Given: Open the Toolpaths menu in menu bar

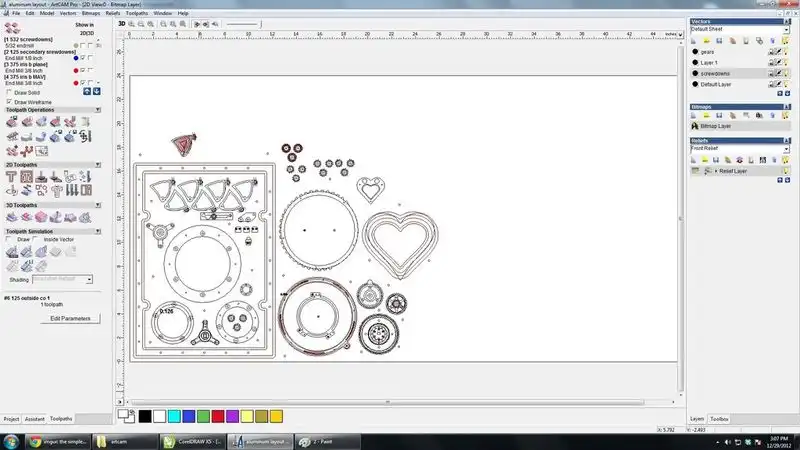Looking at the screenshot, I should (x=137, y=12).
